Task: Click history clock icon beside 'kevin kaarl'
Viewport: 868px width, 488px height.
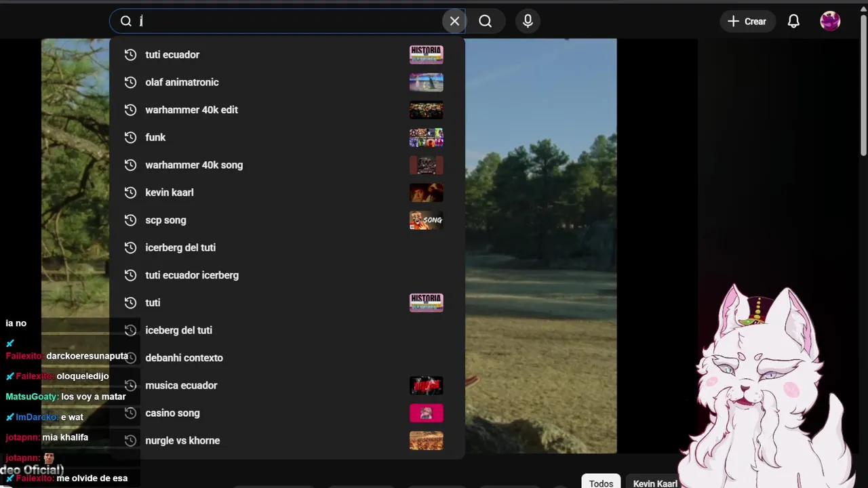Action: coord(130,192)
